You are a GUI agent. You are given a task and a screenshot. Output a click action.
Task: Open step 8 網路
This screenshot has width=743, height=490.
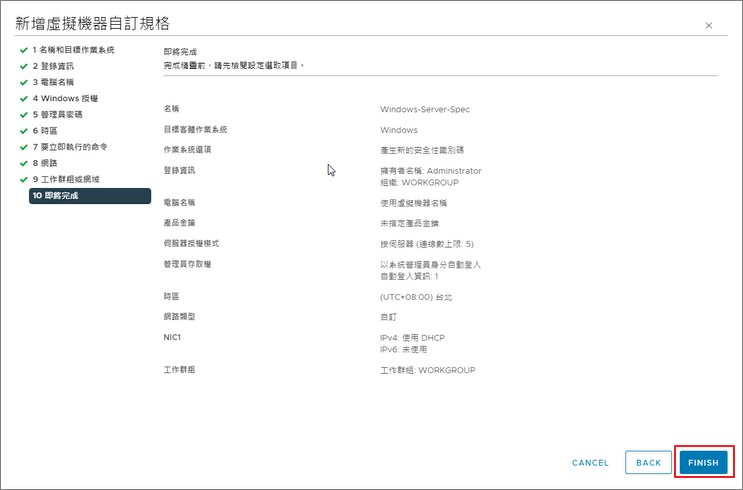pyautogui.click(x=45, y=163)
